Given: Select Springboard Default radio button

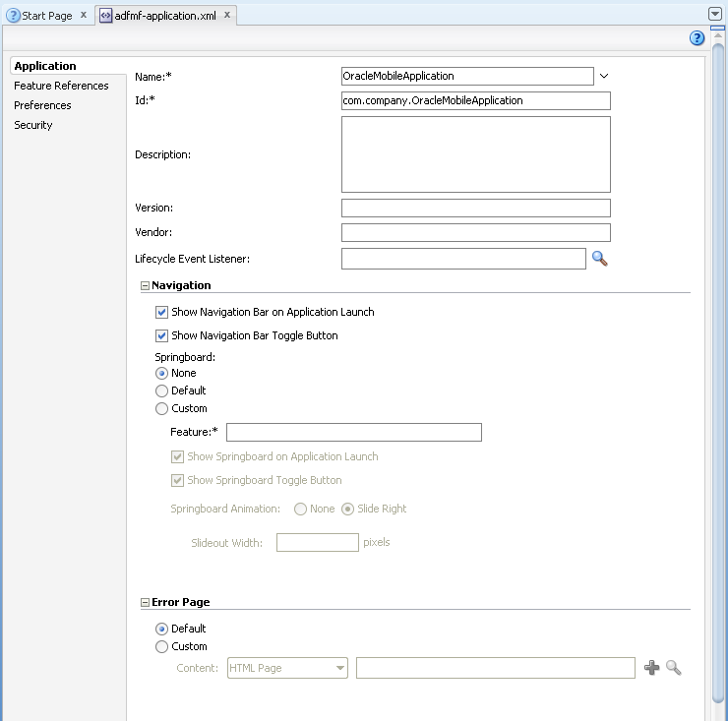Looking at the screenshot, I should (161, 391).
